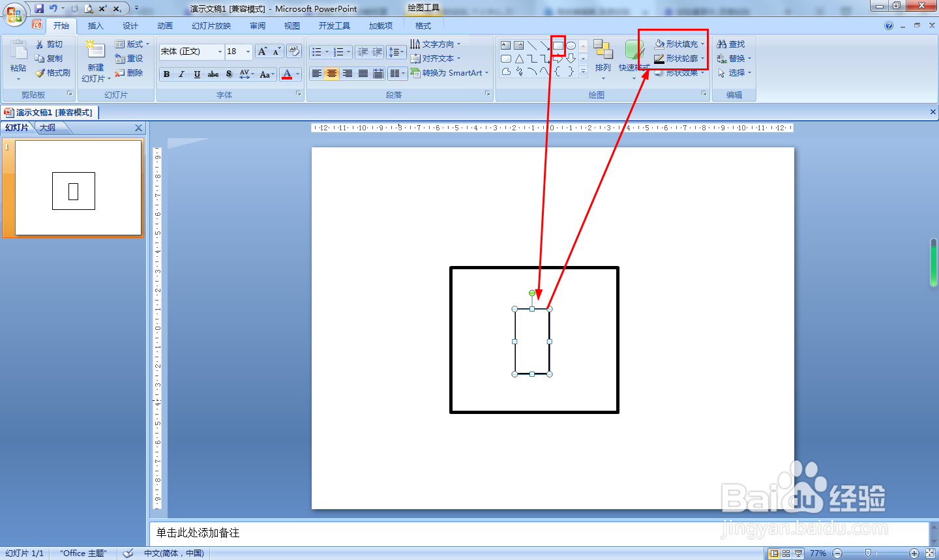Click the font color A swatch

click(x=287, y=74)
